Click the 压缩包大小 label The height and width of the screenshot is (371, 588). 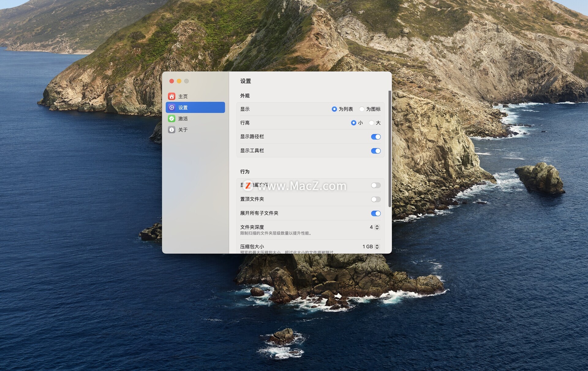point(252,247)
